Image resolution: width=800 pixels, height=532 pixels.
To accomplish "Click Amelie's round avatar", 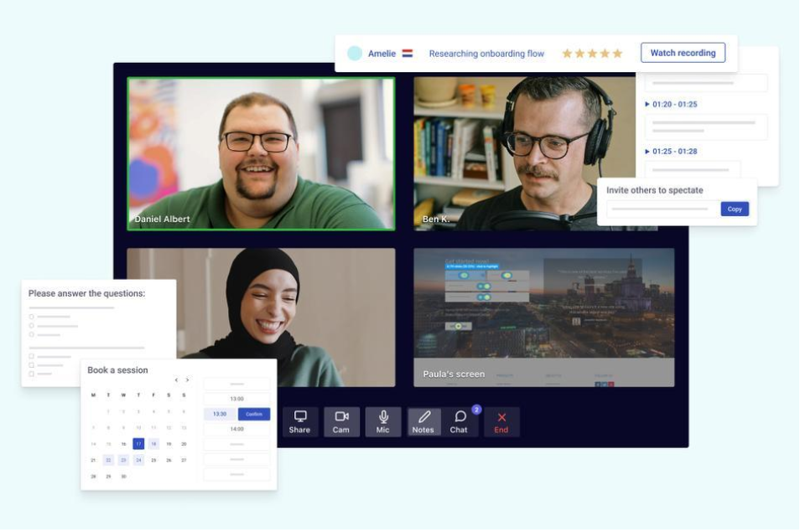I will coord(355,54).
